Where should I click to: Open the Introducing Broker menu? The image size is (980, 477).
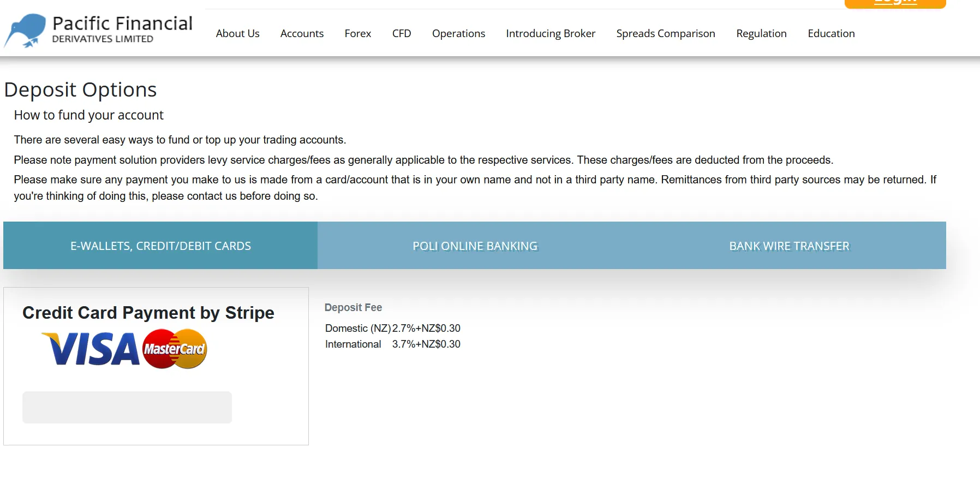[551, 33]
